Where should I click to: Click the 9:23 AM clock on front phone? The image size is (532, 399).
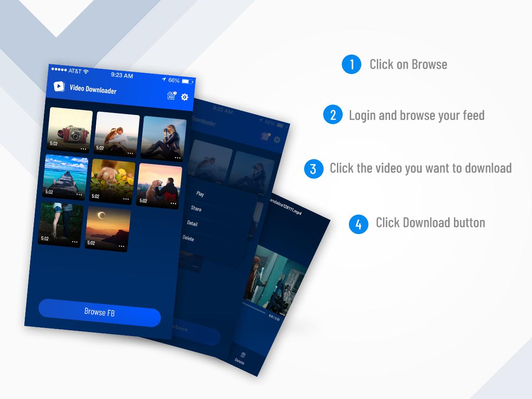tap(122, 75)
